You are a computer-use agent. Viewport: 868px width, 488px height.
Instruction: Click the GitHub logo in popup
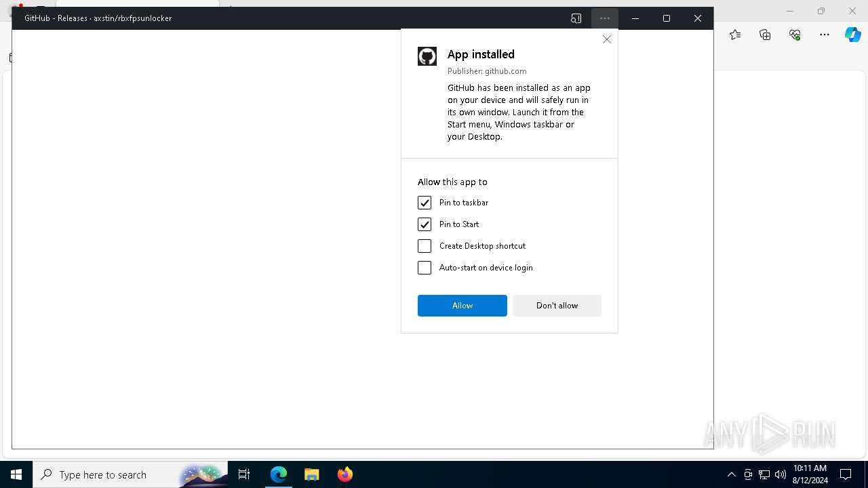427,56
